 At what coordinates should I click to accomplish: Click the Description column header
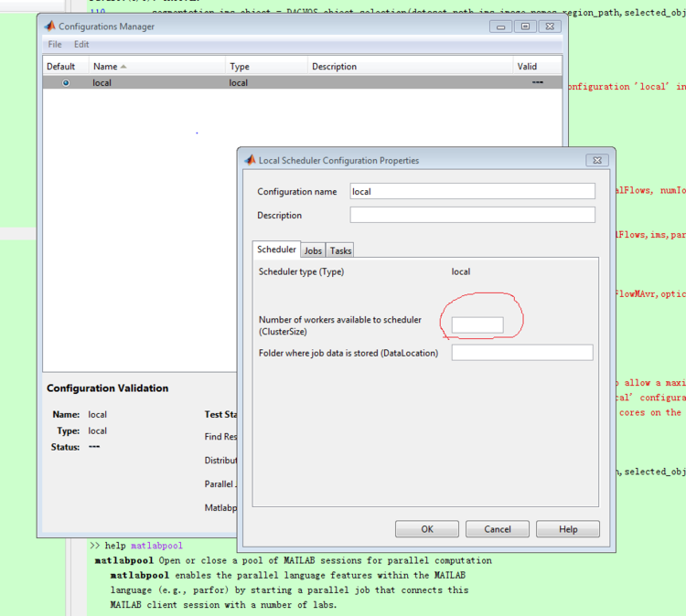click(410, 67)
